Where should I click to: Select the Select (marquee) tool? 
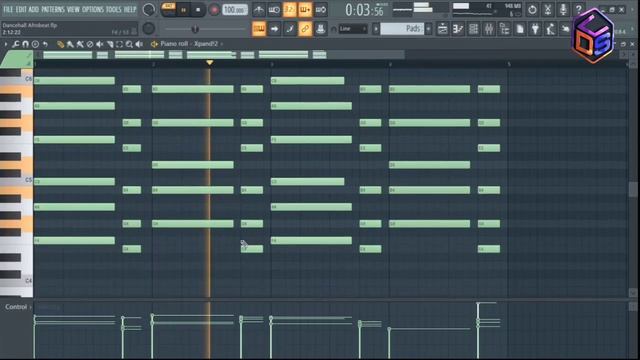click(119, 44)
